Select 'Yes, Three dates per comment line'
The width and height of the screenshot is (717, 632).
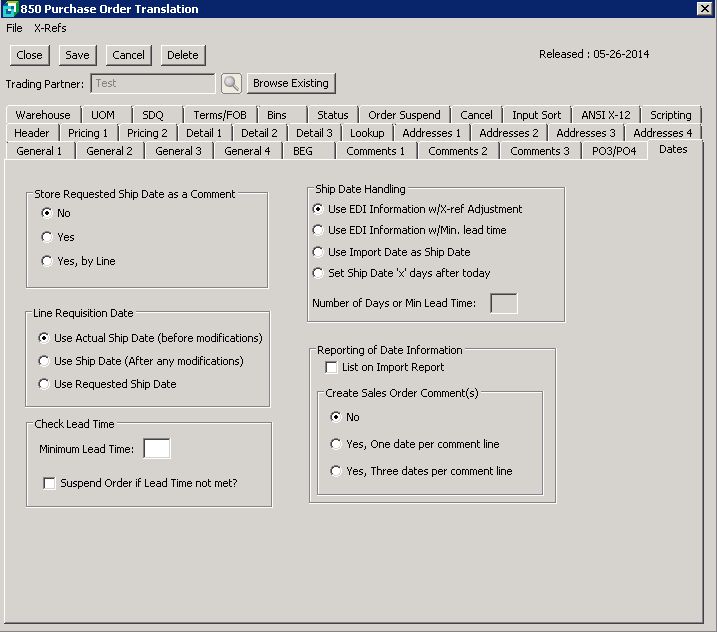[x=335, y=471]
